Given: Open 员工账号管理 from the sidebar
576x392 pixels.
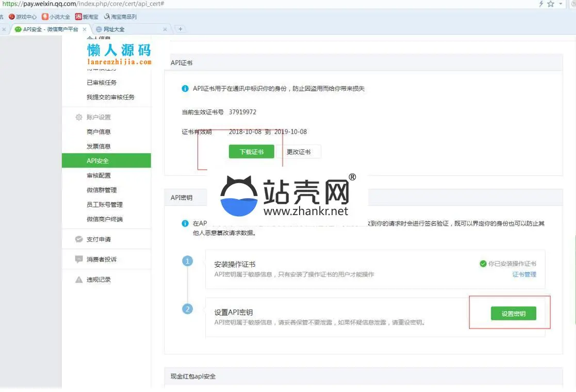Looking at the screenshot, I should [x=105, y=205].
